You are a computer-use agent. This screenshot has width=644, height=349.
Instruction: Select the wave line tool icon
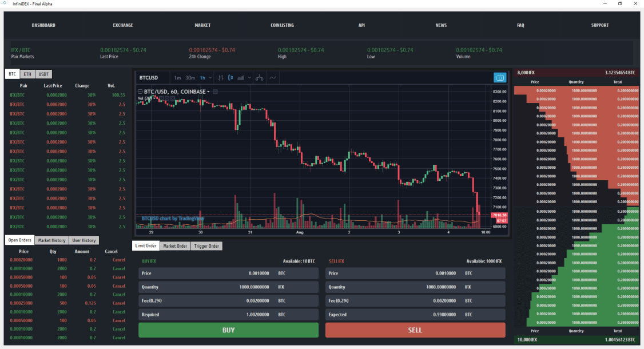coord(273,77)
